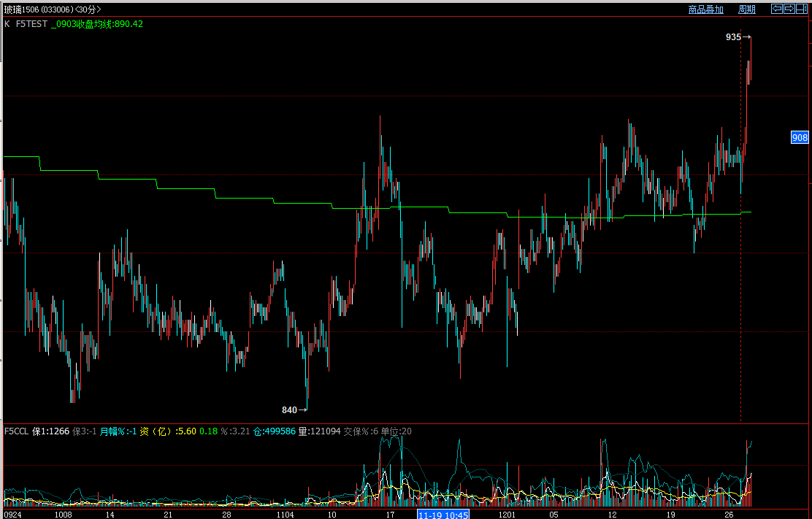
Task: Click the F5TEST indicator name
Action: point(31,24)
